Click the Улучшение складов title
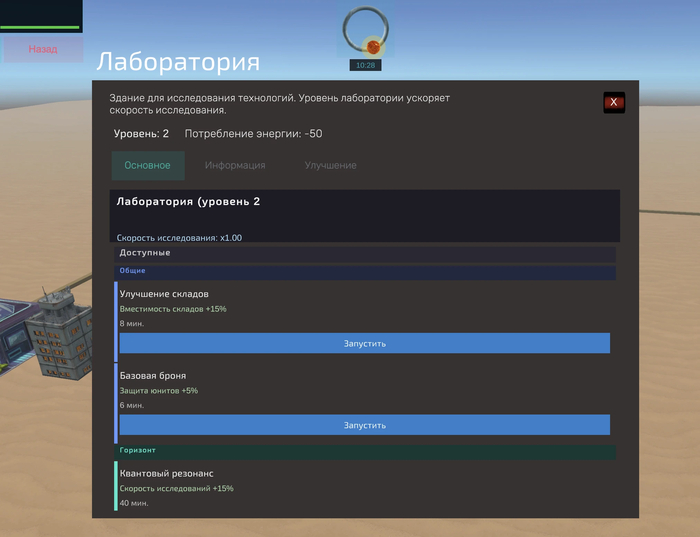 (x=164, y=294)
